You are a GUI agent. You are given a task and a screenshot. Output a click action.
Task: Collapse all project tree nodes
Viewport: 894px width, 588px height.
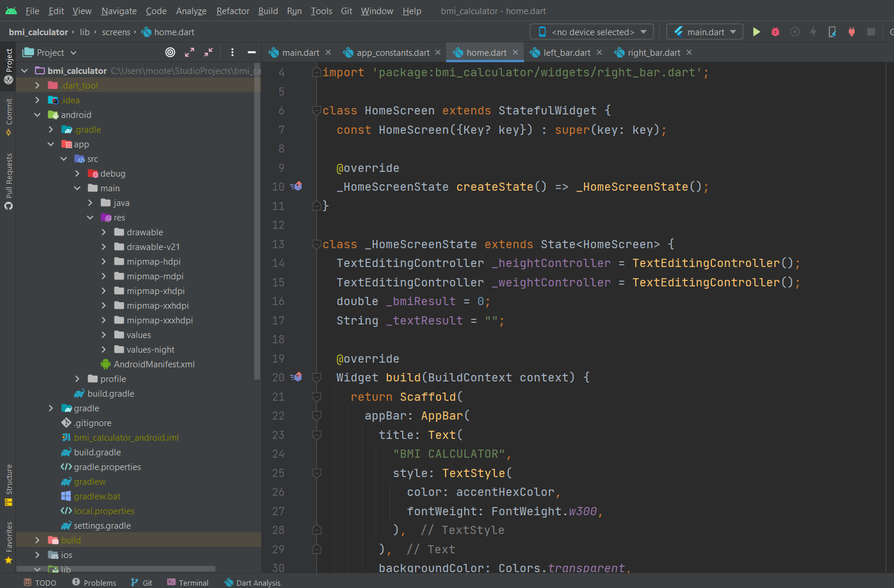[x=208, y=52]
